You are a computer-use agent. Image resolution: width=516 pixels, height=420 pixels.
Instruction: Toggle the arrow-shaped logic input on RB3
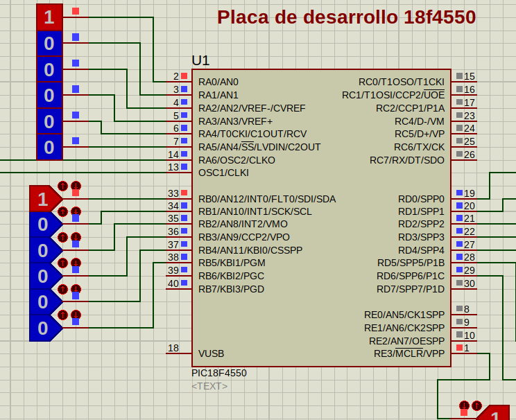pos(45,277)
